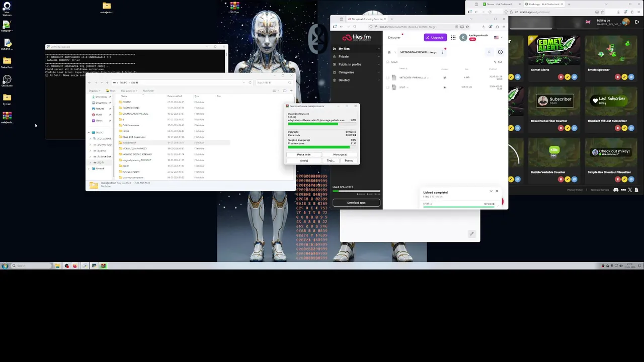Click the Download apps button

pos(356,203)
